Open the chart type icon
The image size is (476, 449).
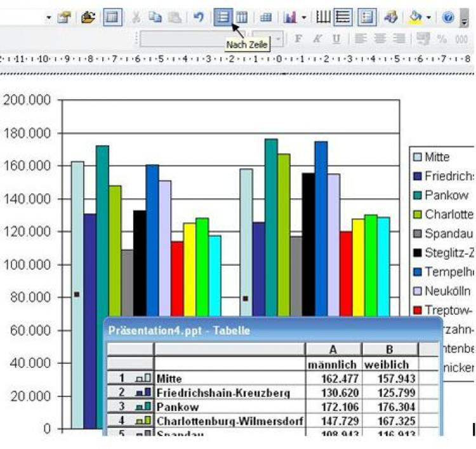290,17
